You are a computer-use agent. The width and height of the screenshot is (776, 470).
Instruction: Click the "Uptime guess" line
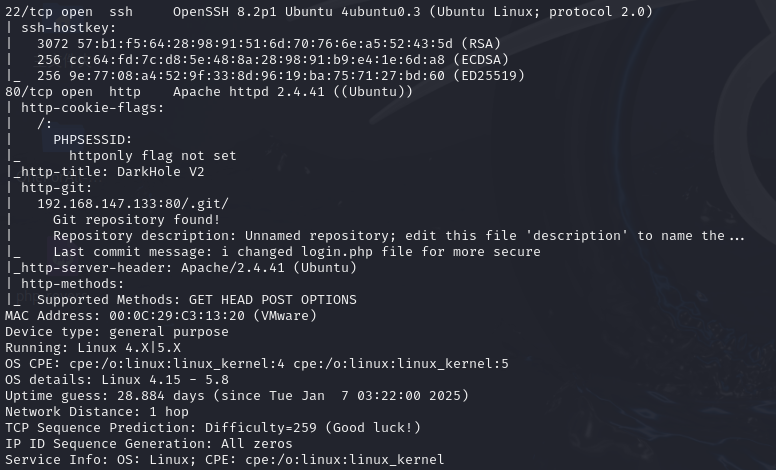[220, 395]
